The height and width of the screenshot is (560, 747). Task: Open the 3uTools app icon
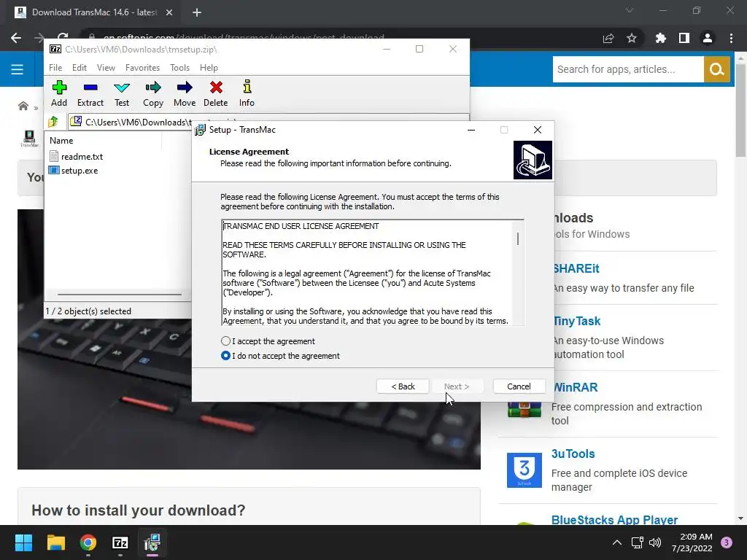click(x=524, y=470)
